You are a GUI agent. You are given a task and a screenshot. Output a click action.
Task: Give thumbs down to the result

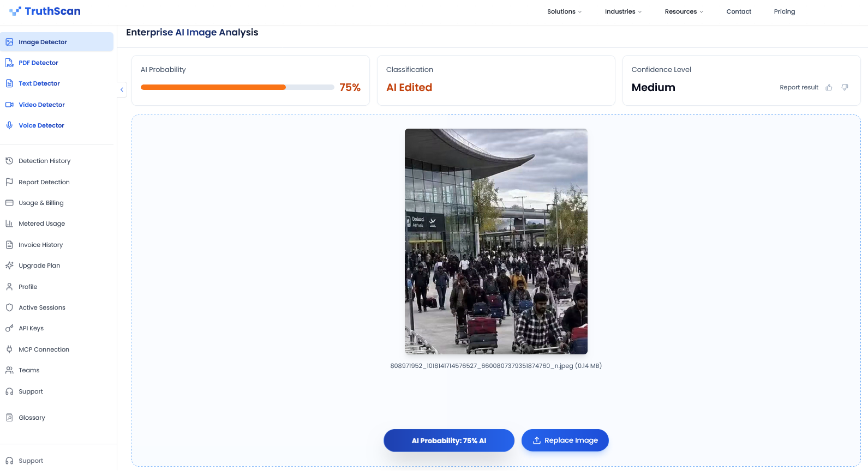point(845,87)
